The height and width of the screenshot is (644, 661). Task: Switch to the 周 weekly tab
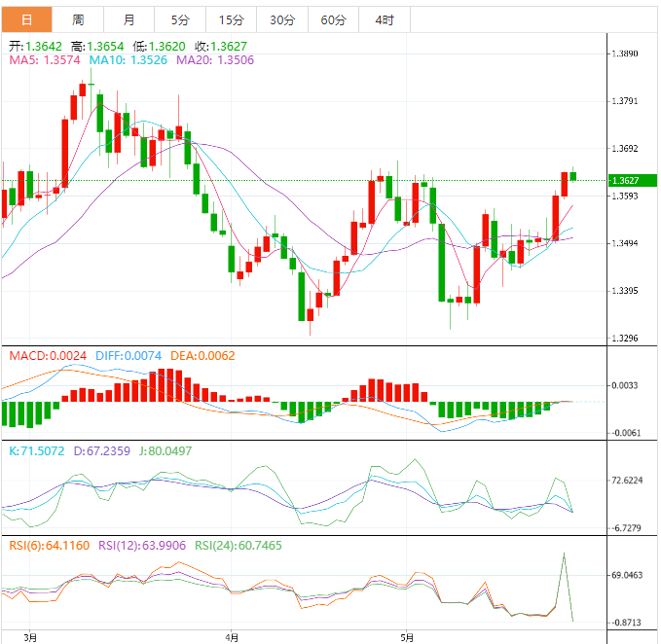tap(78, 19)
